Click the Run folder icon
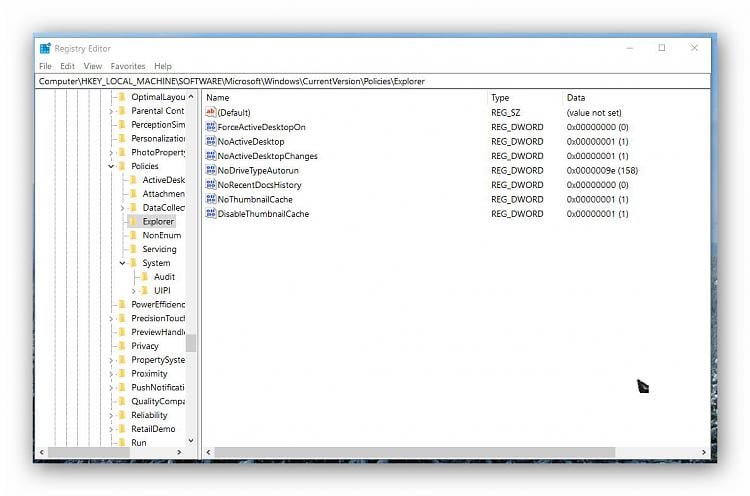Viewport: 750px width, 496px height. 122,442
